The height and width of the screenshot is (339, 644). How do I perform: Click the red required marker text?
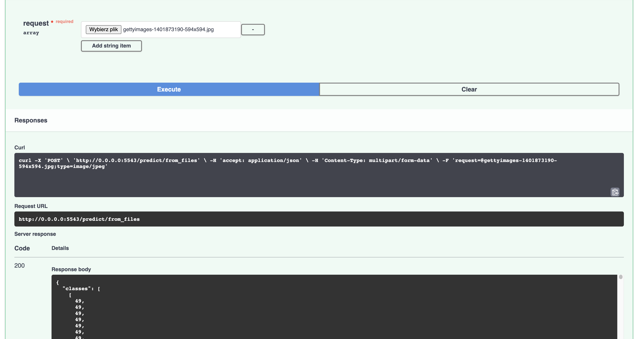[64, 21]
